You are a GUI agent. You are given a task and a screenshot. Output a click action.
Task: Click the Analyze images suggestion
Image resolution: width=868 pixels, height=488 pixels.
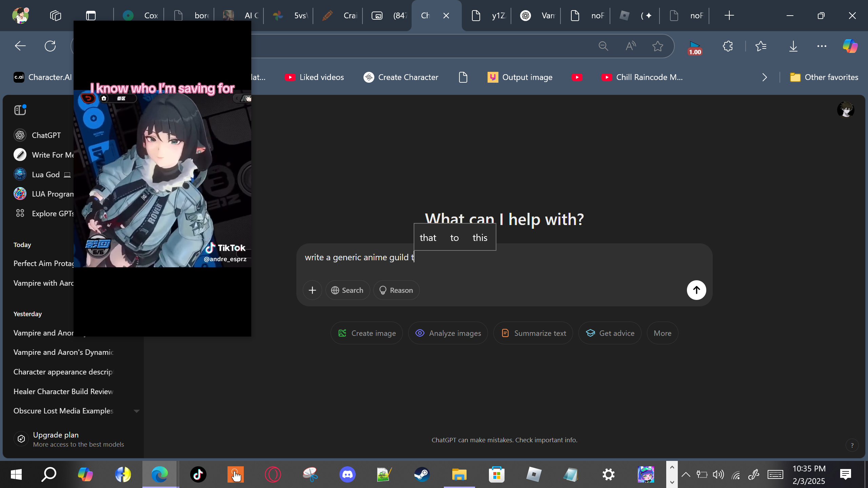coord(448,333)
